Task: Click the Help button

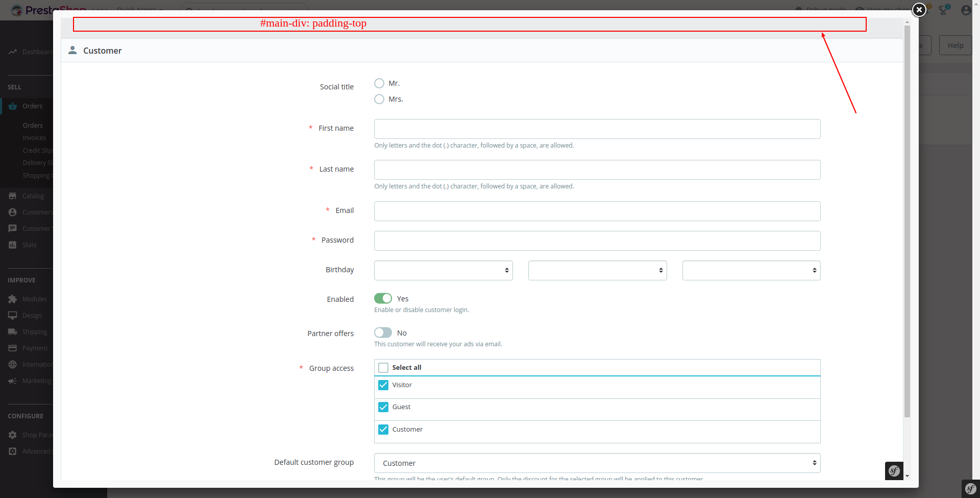Action: 955,45
